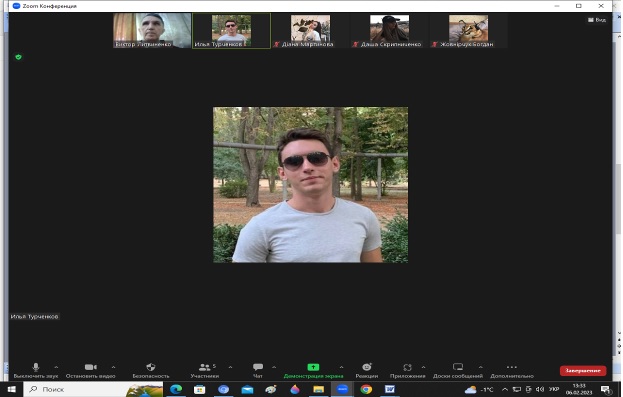Open Google Chrome from the taskbar
The width and height of the screenshot is (623, 397).
click(x=366, y=389)
